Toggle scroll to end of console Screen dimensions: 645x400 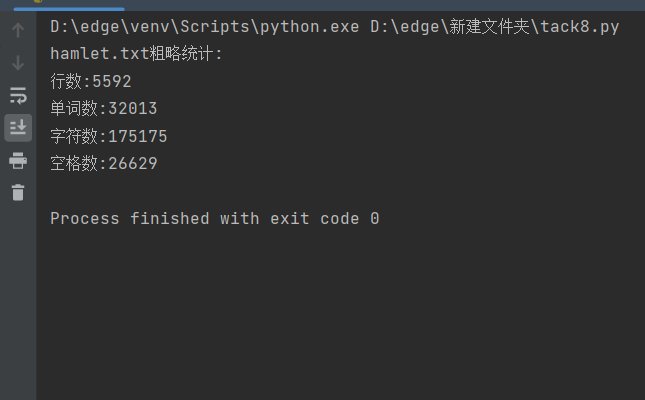click(18, 127)
